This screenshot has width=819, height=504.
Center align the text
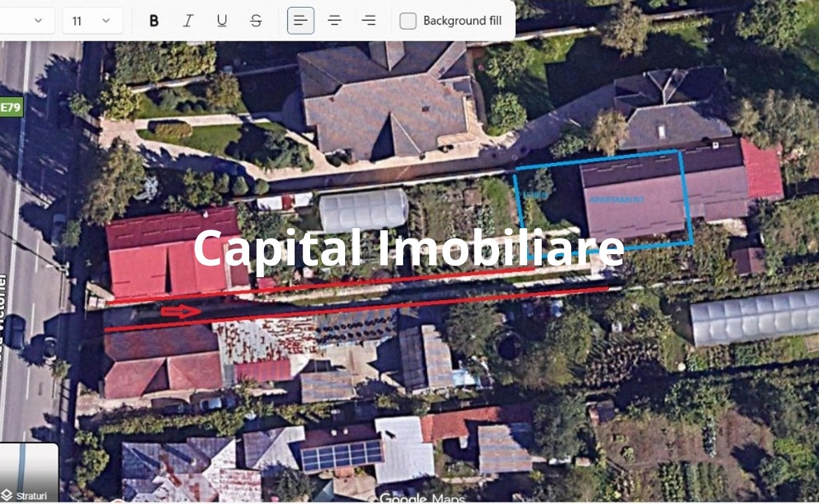pos(335,21)
